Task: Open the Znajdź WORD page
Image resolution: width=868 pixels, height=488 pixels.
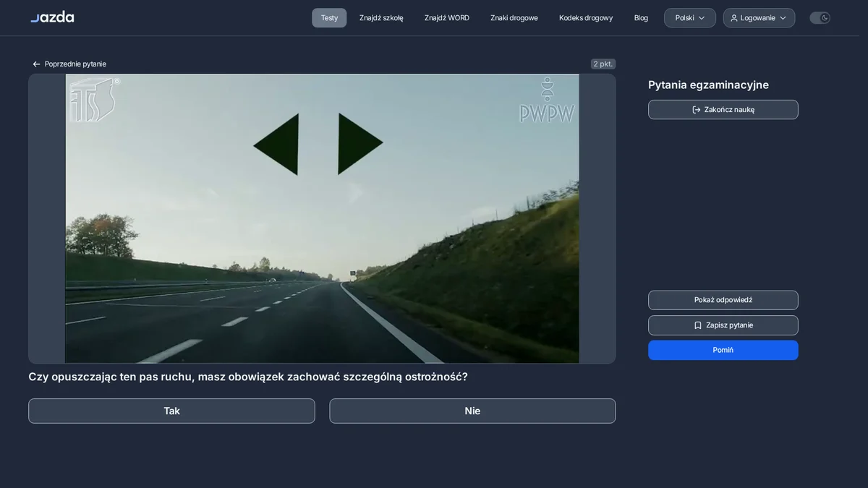Action: coord(447,18)
